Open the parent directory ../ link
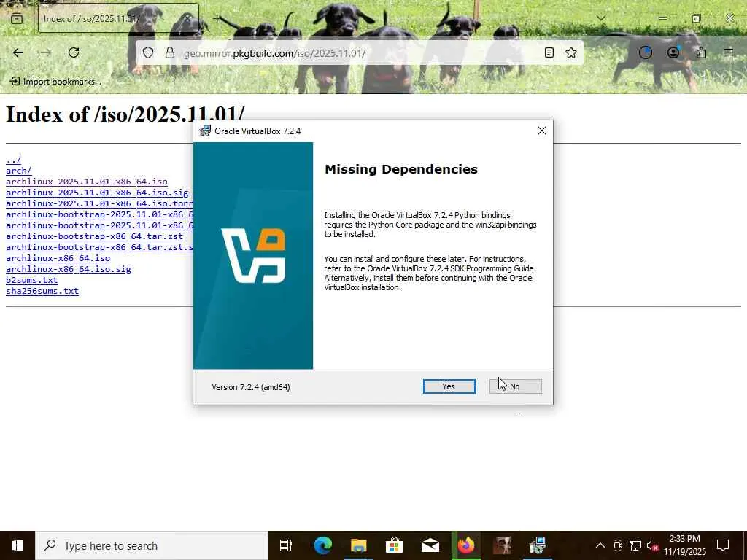 pyautogui.click(x=13, y=160)
